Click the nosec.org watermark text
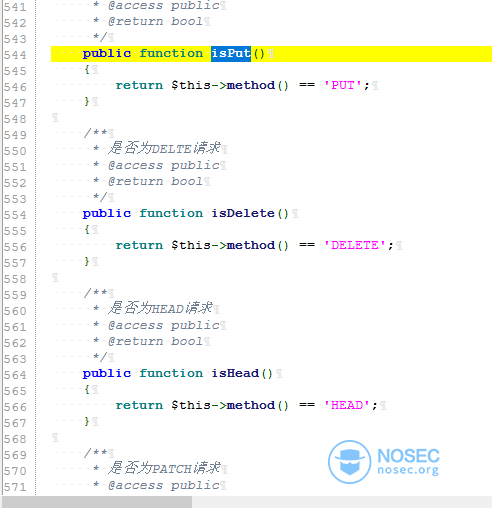The width and height of the screenshot is (492, 508). coord(408,470)
